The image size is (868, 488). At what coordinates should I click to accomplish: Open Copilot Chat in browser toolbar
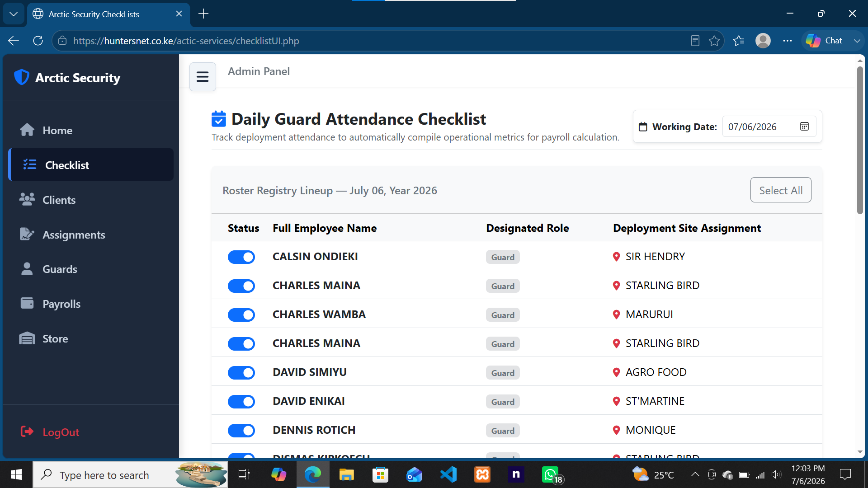[x=824, y=41]
